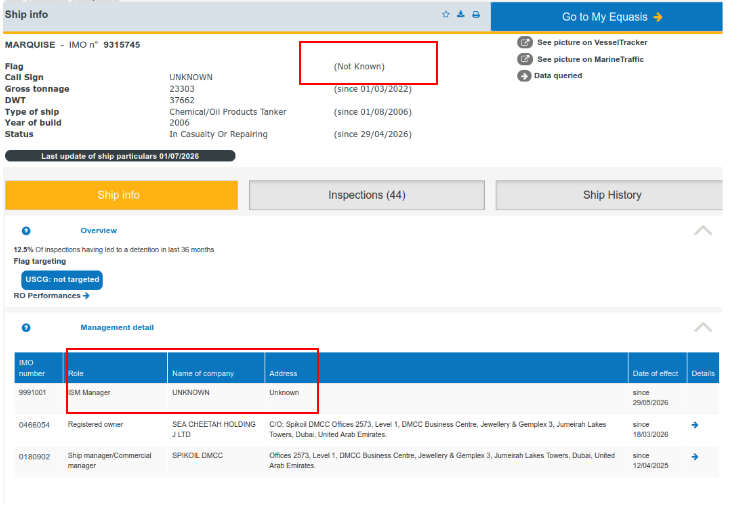
Task: Open the Data queried link
Action: (x=558, y=75)
